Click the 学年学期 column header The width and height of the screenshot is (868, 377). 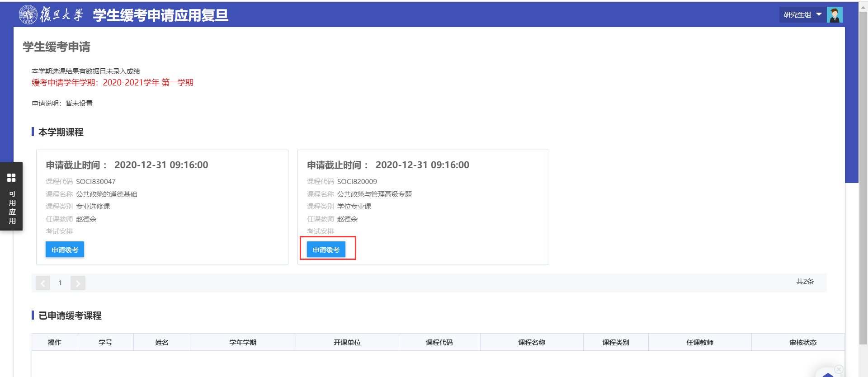click(x=243, y=342)
